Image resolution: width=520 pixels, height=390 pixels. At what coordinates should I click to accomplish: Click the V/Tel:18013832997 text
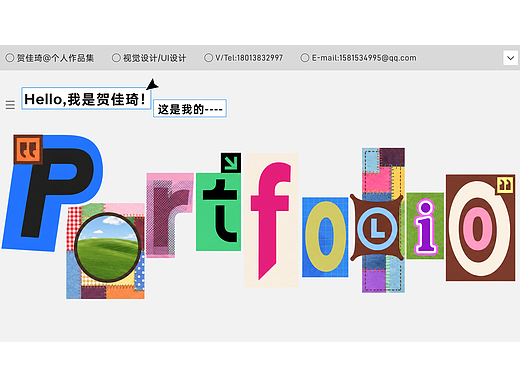[x=249, y=58]
